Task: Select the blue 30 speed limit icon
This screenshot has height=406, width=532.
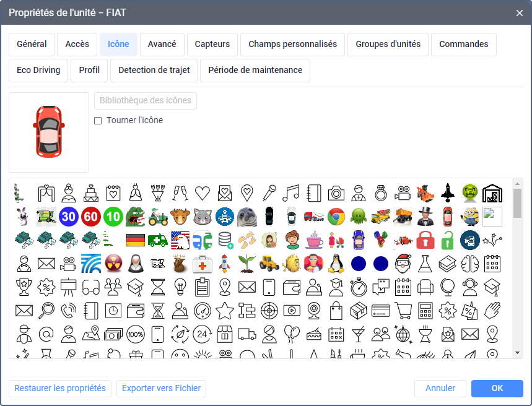Action: 69,217
